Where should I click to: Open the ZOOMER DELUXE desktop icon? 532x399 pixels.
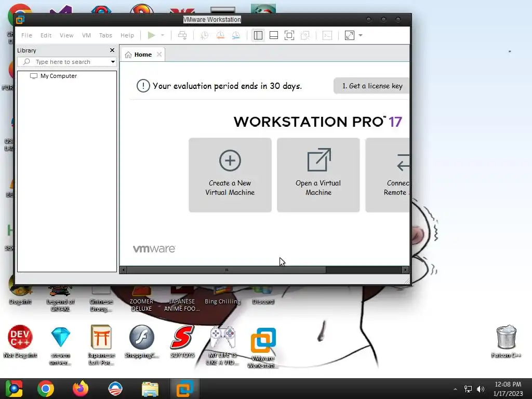(x=141, y=299)
